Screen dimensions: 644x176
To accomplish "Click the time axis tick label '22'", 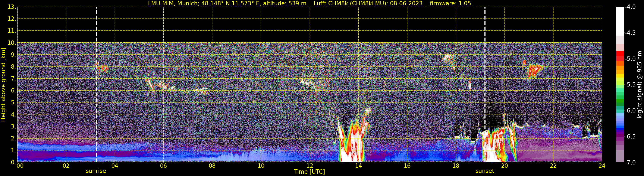I will (x=553, y=166).
